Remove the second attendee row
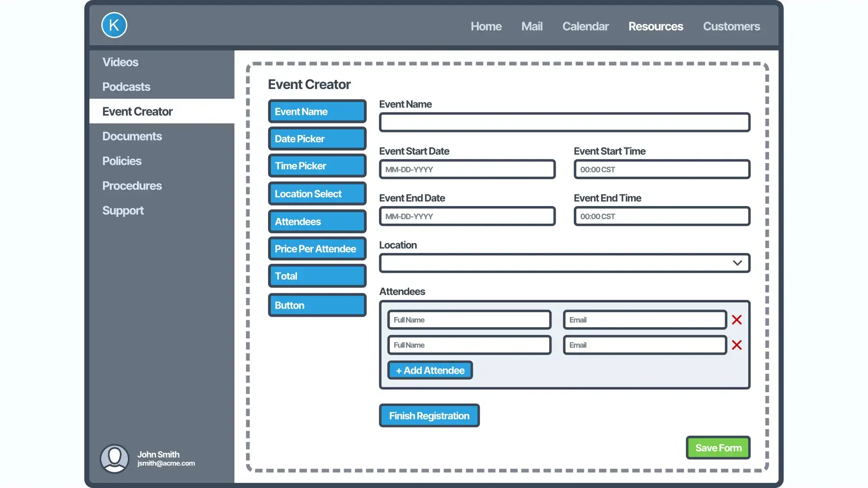The image size is (868, 488). click(736, 345)
